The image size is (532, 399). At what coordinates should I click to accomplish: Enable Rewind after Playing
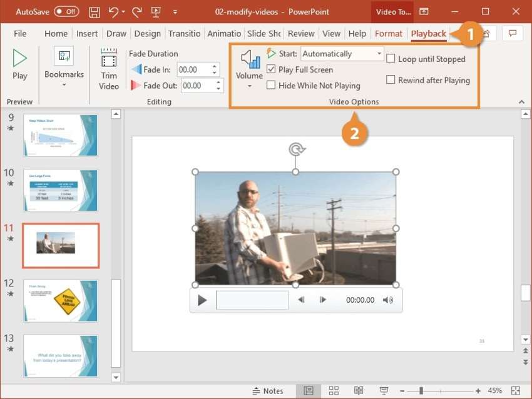(x=391, y=81)
